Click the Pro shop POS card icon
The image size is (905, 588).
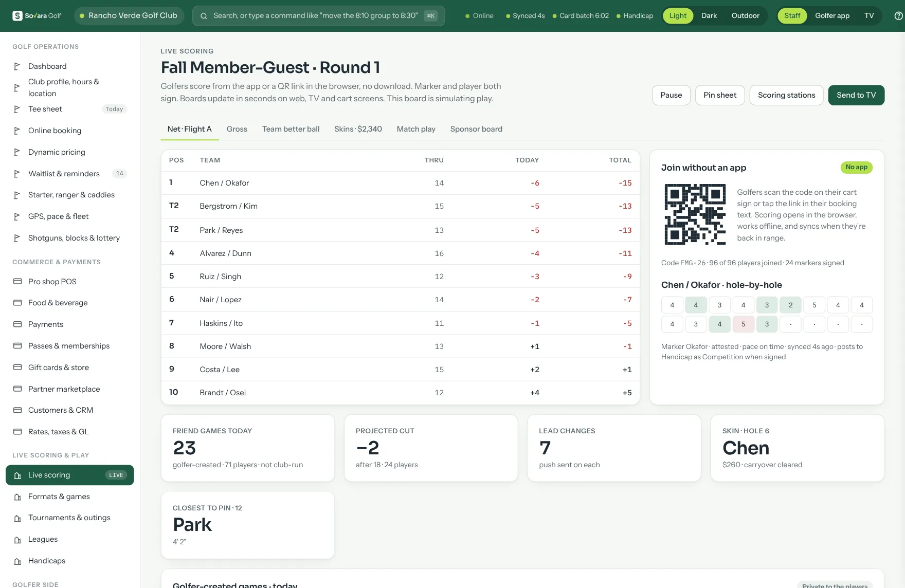[x=17, y=282]
